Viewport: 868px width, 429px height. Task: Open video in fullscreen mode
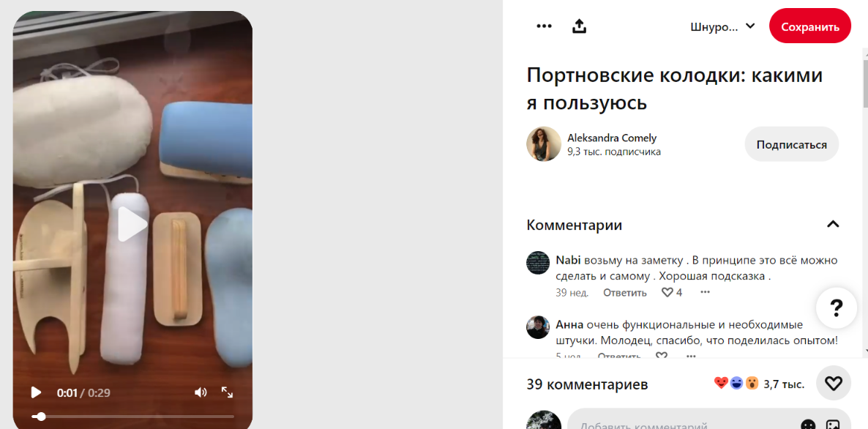coord(227,392)
